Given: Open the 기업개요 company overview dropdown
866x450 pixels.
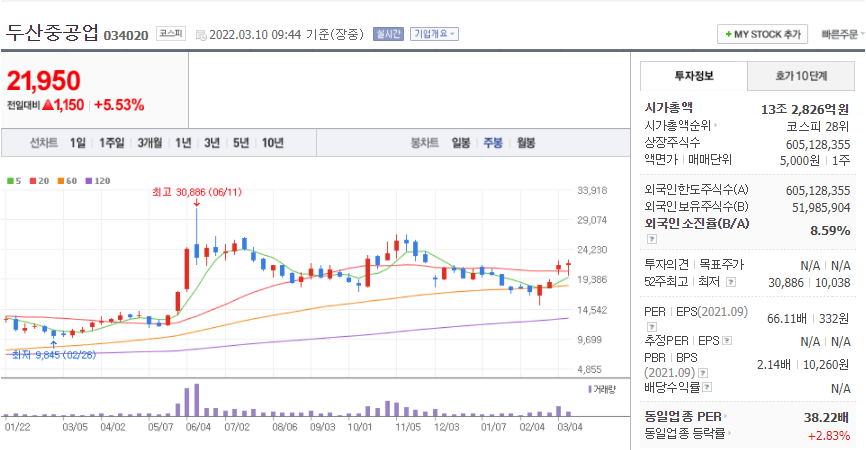Looking at the screenshot, I should click(434, 34).
